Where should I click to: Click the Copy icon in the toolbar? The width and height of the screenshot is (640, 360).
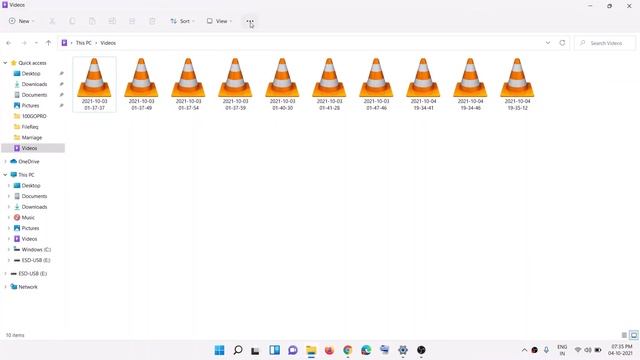tap(72, 21)
